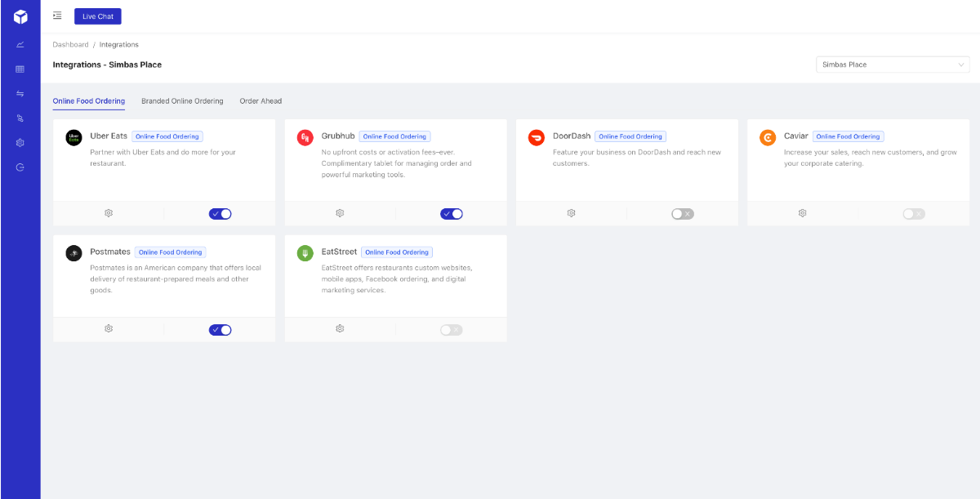The width and height of the screenshot is (980, 499).
Task: Click the Uber Eats description text
Action: coord(163,158)
